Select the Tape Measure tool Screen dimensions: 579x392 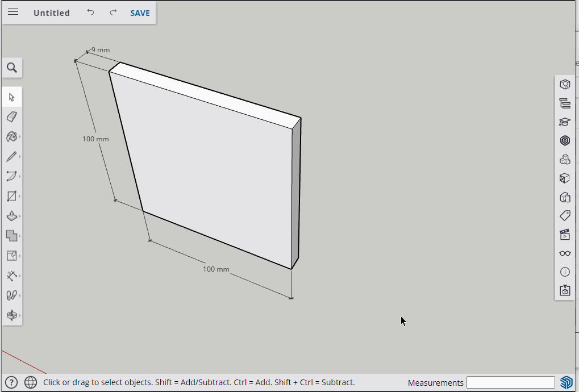(x=11, y=276)
